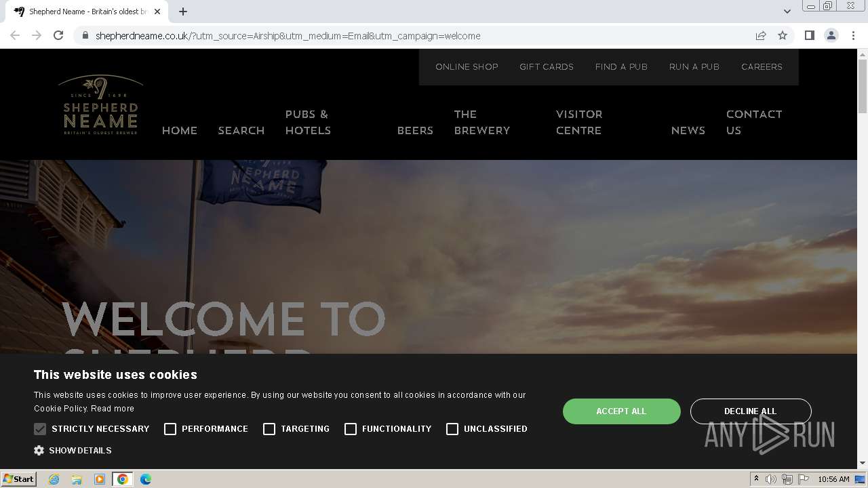The image size is (868, 488).
Task: Reload the page with browser refresh icon
Action: coord(58,35)
